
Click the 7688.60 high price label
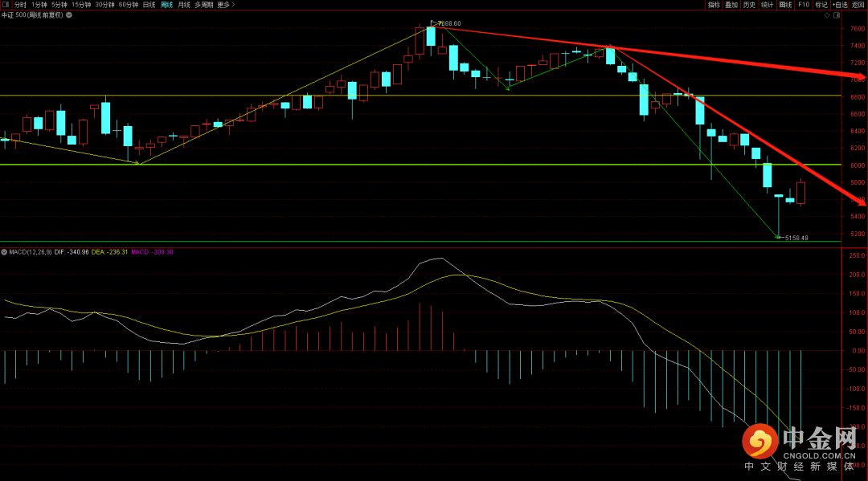coord(449,24)
